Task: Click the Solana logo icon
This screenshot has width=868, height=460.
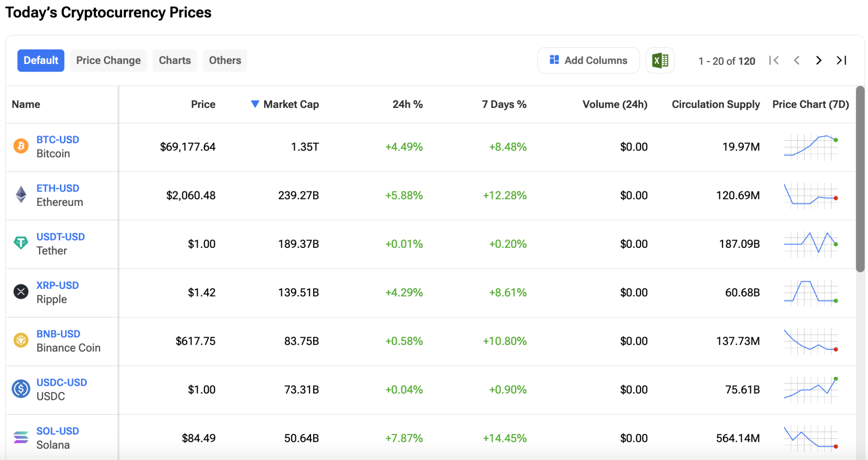Action: click(21, 437)
